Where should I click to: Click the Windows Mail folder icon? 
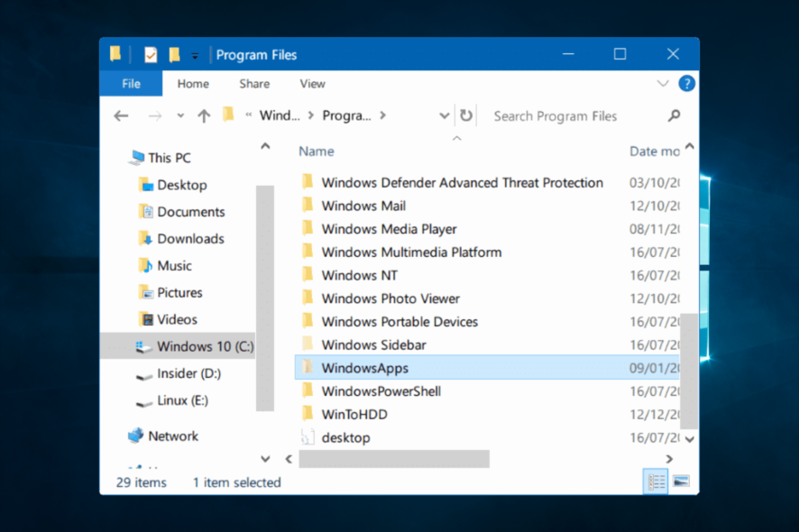coord(308,205)
